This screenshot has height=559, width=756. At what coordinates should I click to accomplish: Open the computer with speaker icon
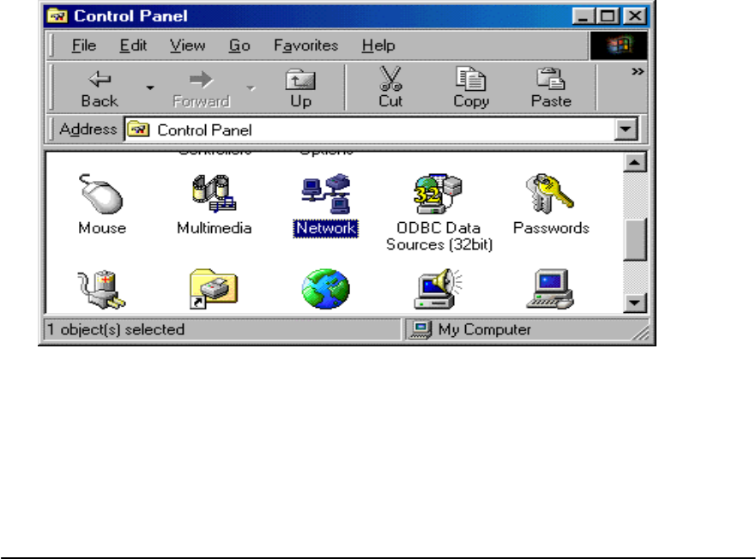pos(438,289)
